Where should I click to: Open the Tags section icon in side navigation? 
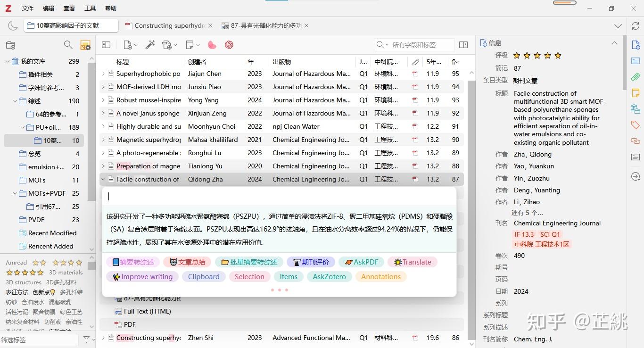[x=636, y=125]
